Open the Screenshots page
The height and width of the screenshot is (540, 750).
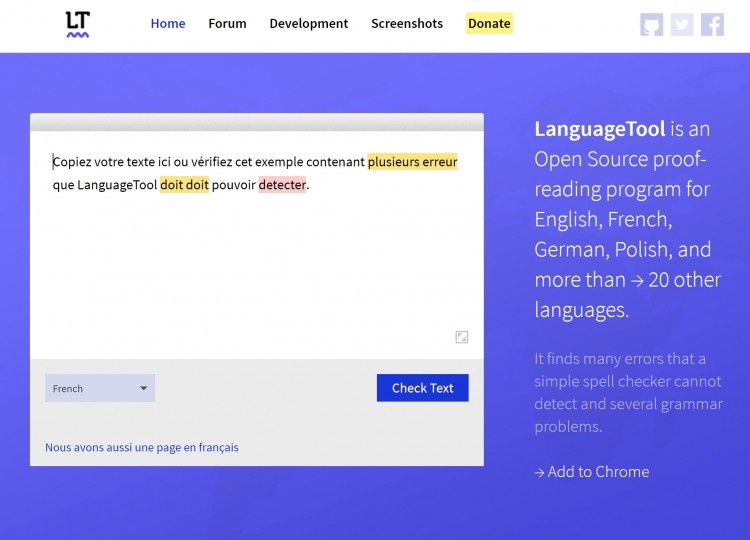pyautogui.click(x=407, y=23)
